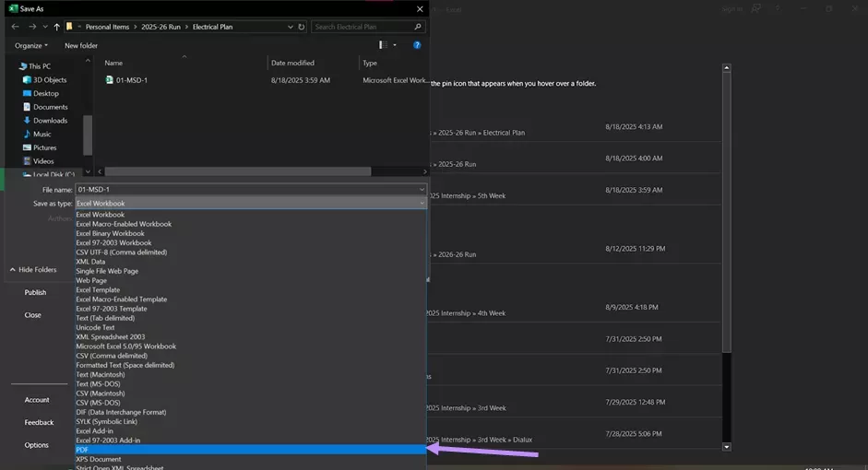
Task: Expand the File name dropdown arrow
Action: (422, 189)
